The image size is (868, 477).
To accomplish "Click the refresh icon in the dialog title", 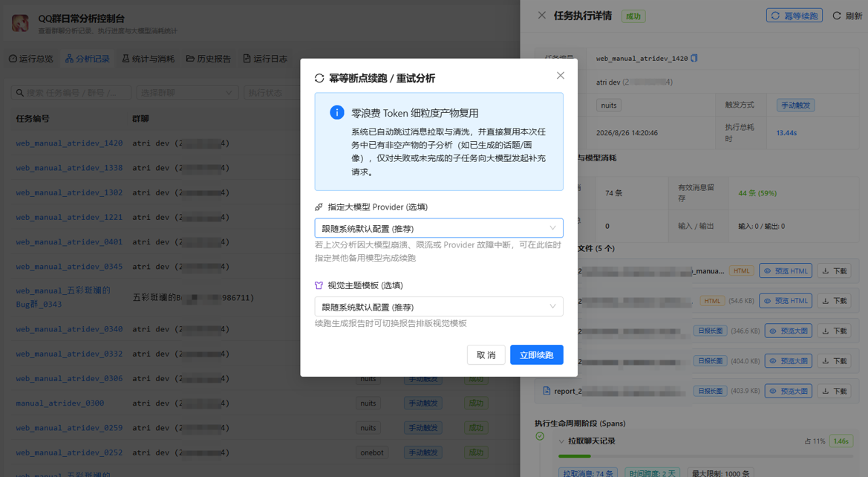I will click(319, 78).
